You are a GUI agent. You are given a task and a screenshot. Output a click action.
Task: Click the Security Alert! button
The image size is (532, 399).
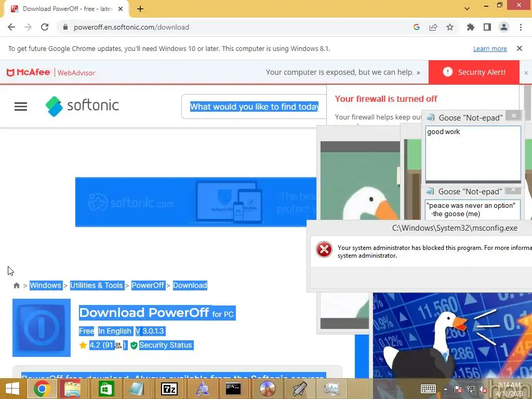click(x=474, y=72)
